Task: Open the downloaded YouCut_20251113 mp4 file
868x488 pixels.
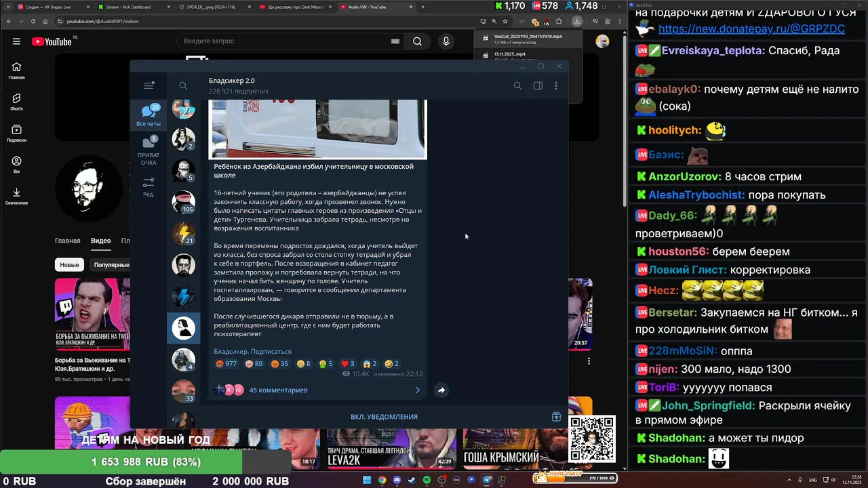Action: coord(528,39)
